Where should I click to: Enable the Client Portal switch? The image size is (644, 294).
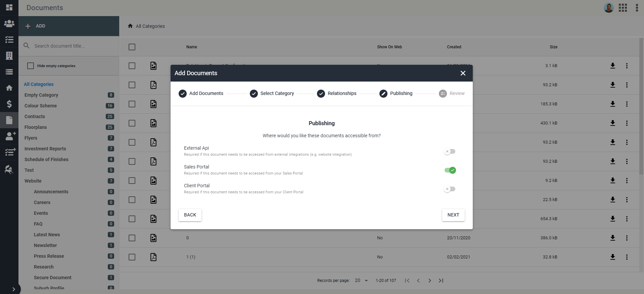(450, 189)
